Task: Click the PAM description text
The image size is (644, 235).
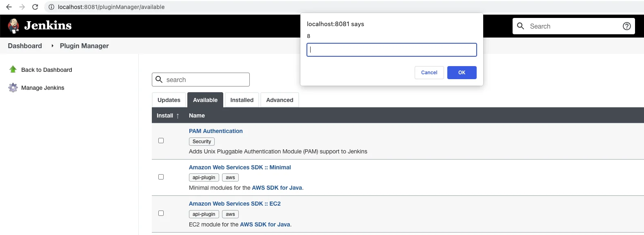Action: 278,151
